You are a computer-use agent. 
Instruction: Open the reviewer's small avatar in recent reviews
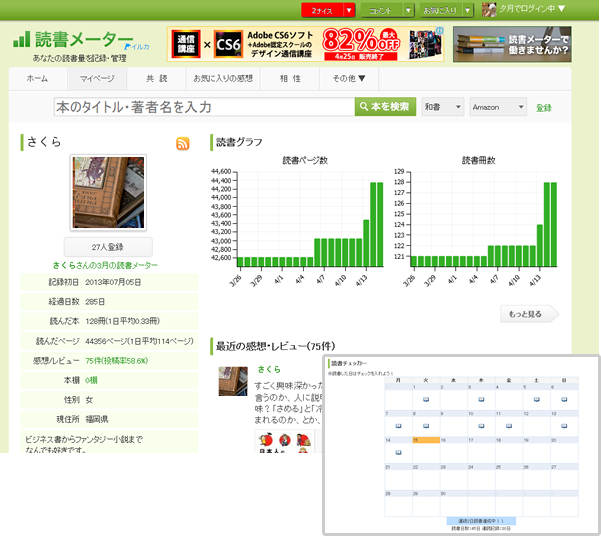coord(233,381)
